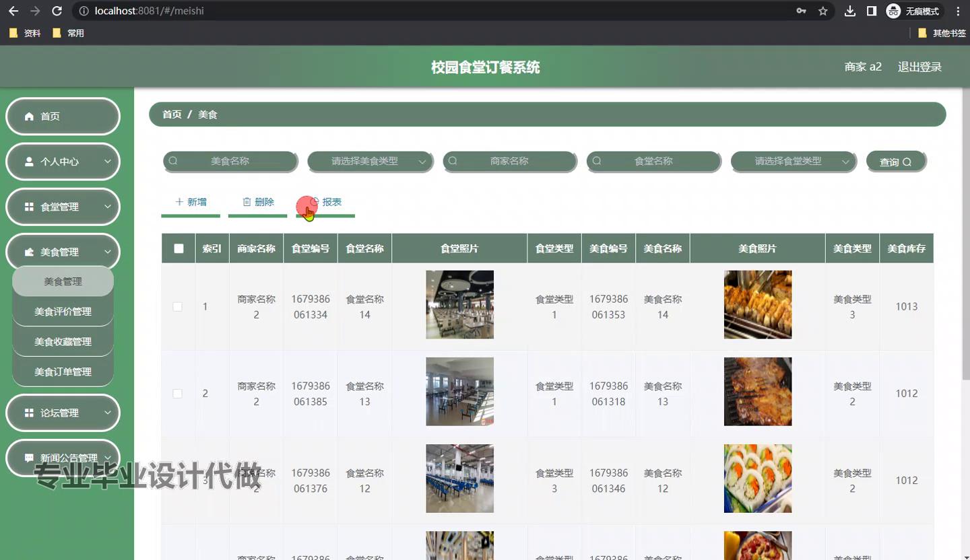
Task: Click the 商家 a2 user label
Action: [x=863, y=67]
